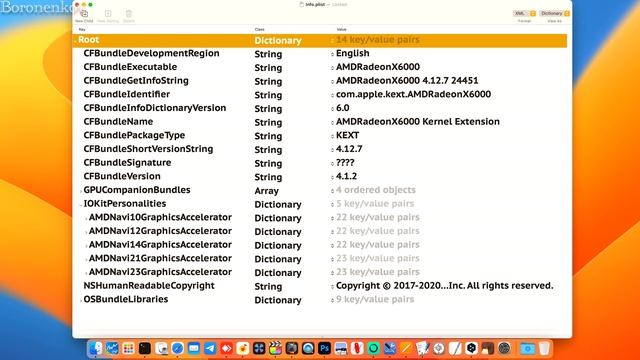Select the CFBundleSignature key
This screenshot has width=640, height=360.
coord(127,162)
